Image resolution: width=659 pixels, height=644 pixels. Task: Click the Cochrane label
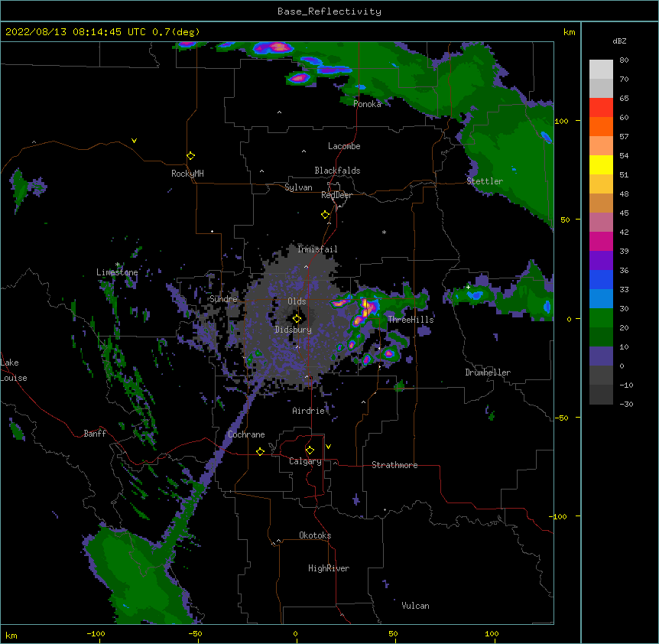246,434
